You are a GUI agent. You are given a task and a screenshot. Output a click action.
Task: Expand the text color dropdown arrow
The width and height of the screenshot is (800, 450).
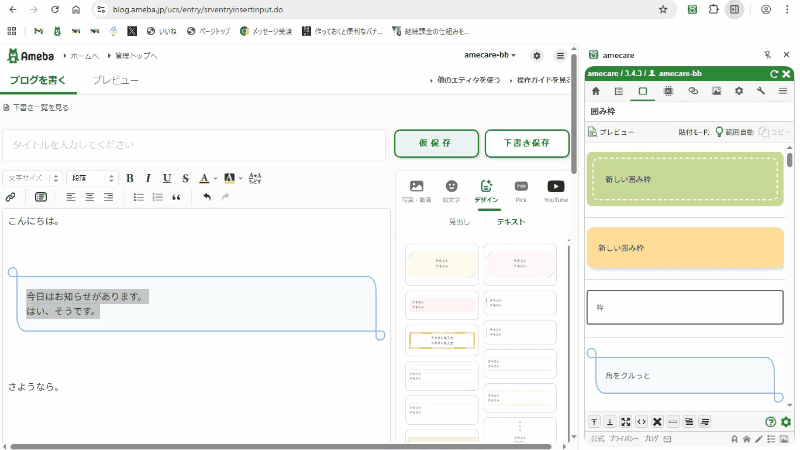pos(215,178)
